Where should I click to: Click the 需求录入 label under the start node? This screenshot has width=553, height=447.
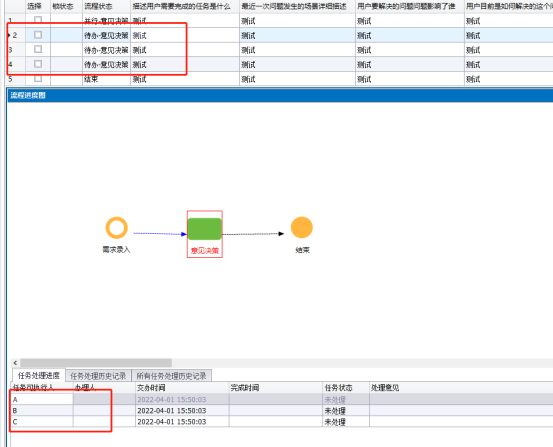(x=116, y=250)
